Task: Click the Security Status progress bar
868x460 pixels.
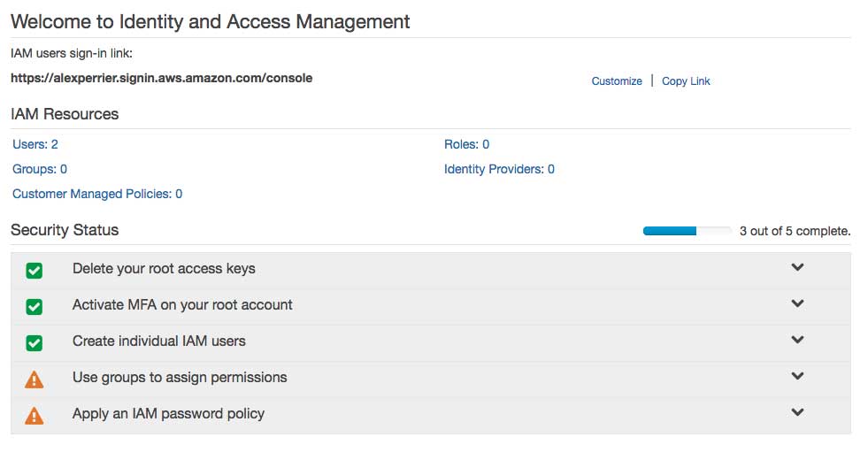Action: point(687,231)
